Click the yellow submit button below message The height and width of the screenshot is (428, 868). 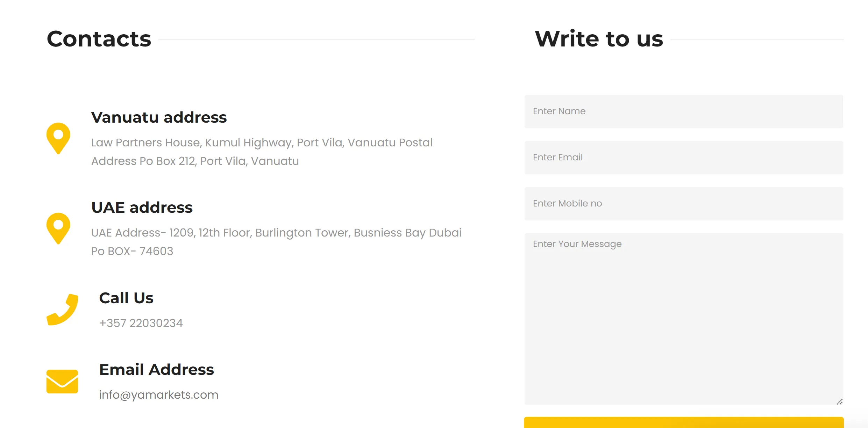click(x=684, y=422)
